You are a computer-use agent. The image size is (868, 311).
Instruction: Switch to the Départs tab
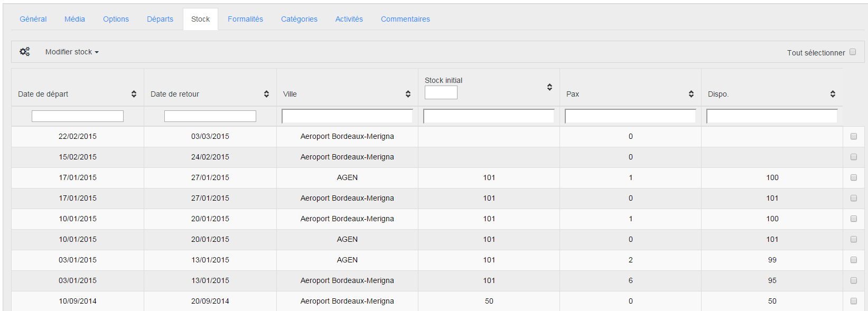[x=160, y=19]
